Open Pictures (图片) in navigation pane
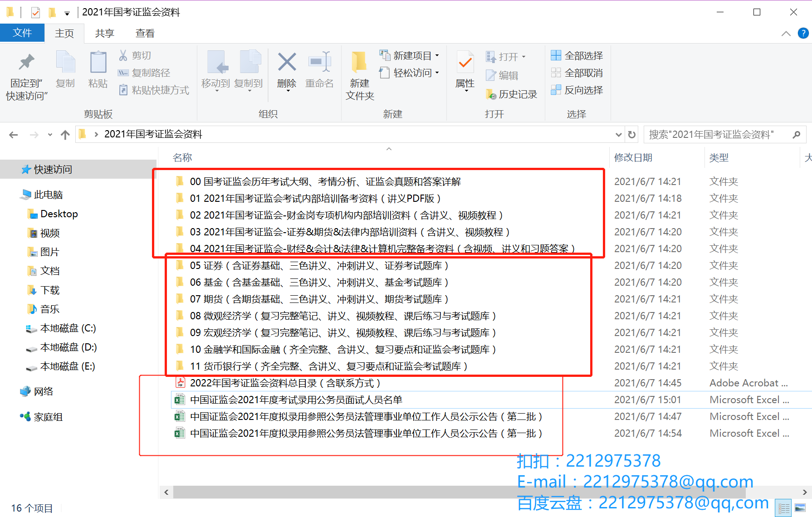The image size is (812, 517). point(44,252)
